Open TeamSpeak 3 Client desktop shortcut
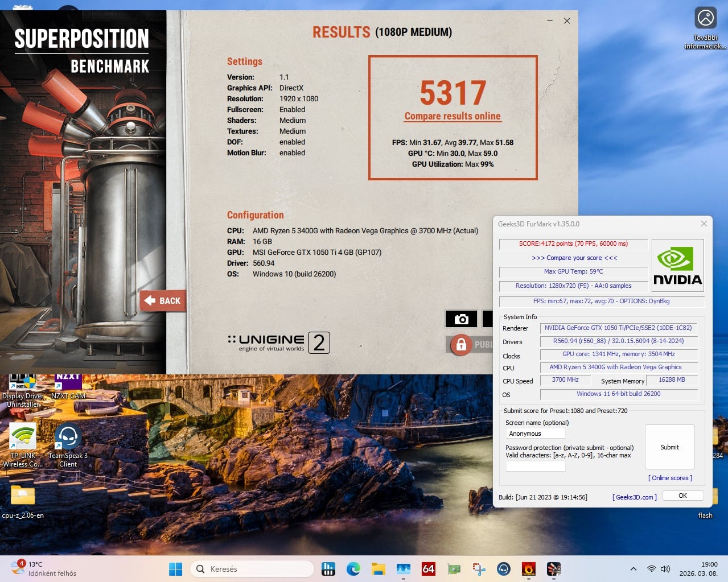Screen dimensions: 728x582 click(x=68, y=445)
